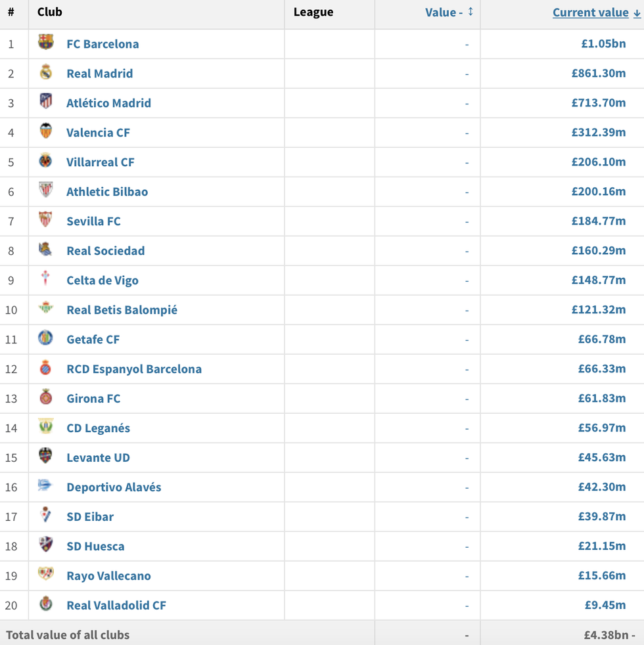Click the Celta de Vigo crest icon

coord(46,279)
